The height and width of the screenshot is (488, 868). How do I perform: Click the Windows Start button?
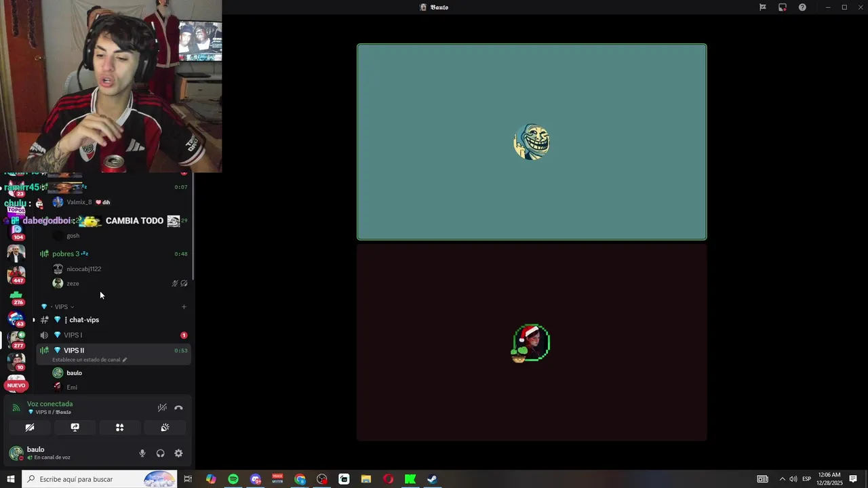(x=11, y=479)
